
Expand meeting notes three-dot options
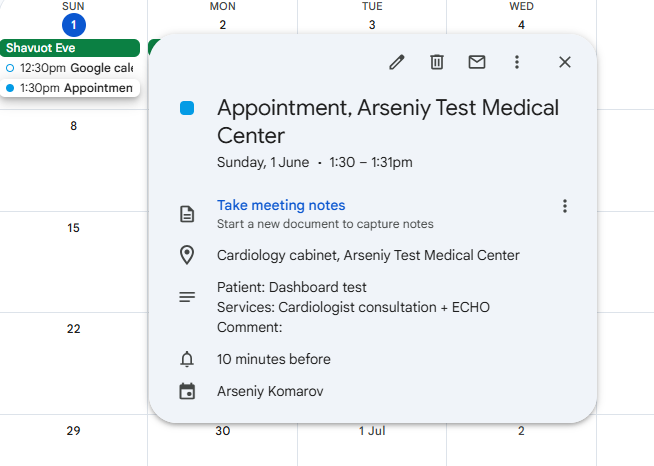point(565,206)
